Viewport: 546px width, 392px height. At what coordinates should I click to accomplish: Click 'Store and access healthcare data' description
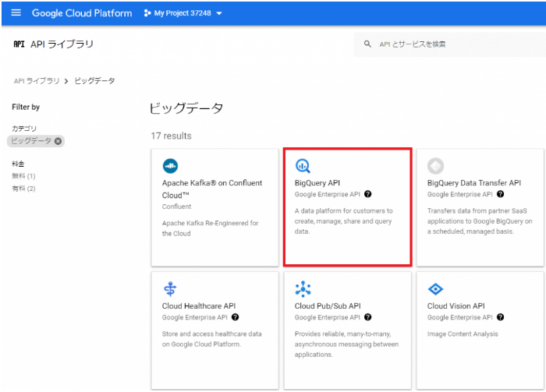point(211,339)
